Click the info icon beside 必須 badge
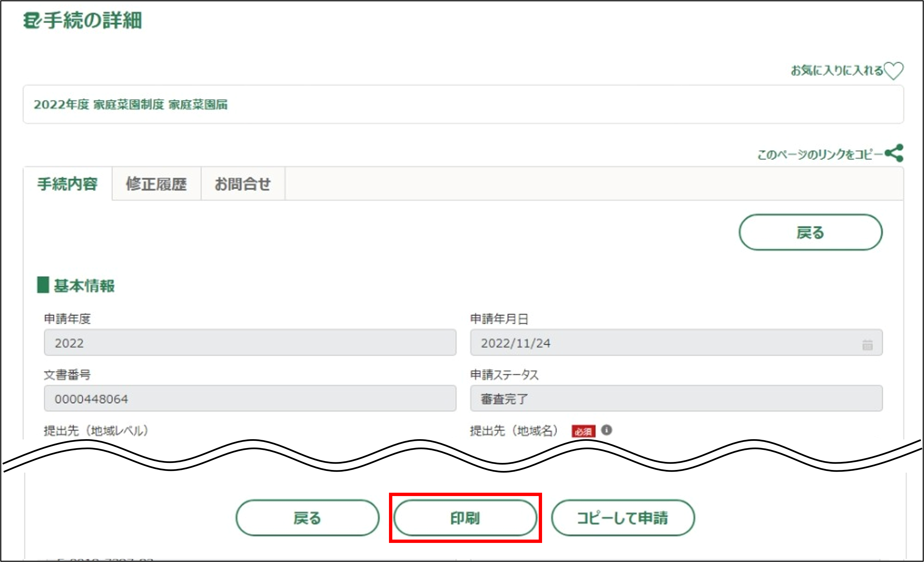 [x=606, y=430]
